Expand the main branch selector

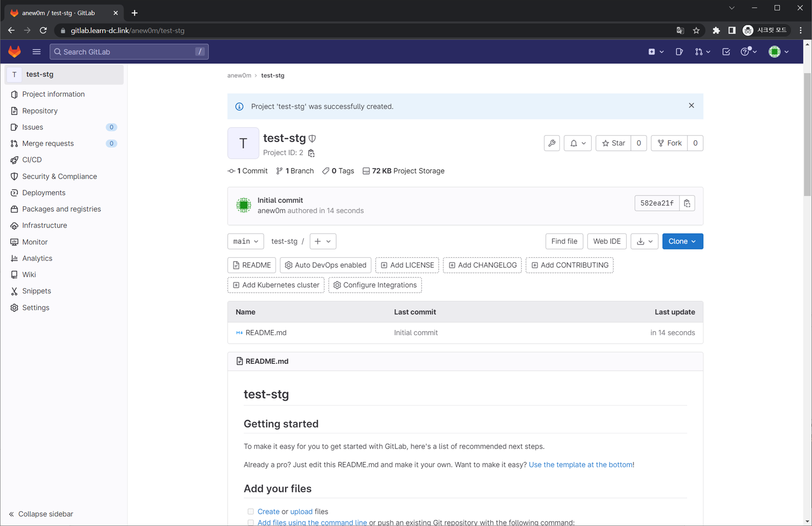246,241
